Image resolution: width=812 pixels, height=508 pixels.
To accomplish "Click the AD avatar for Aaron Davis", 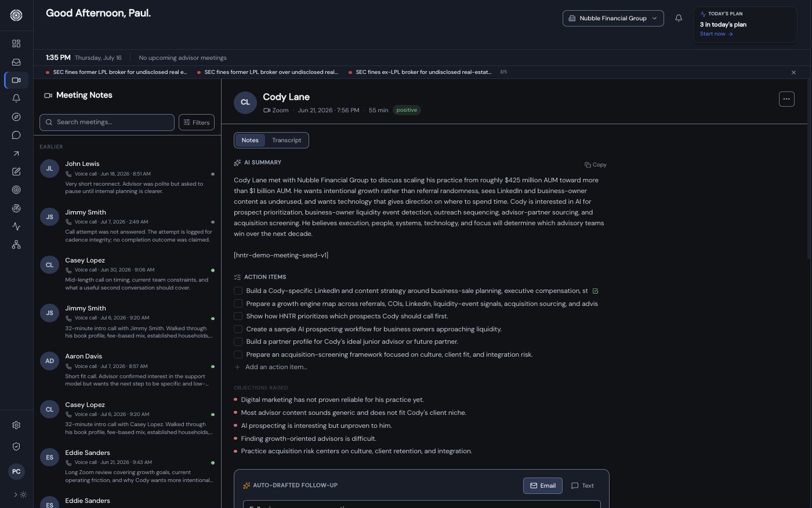I will pyautogui.click(x=50, y=361).
